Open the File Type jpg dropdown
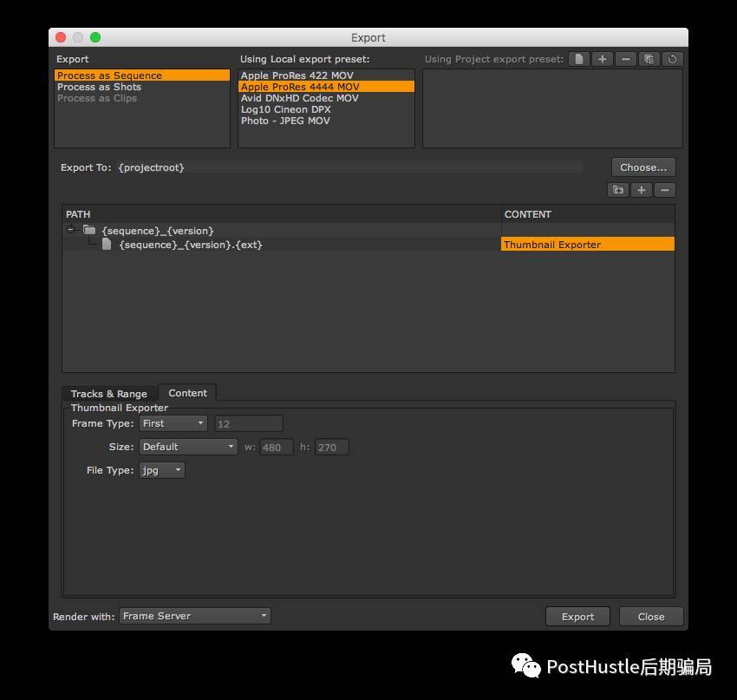The image size is (737, 700). [x=162, y=470]
